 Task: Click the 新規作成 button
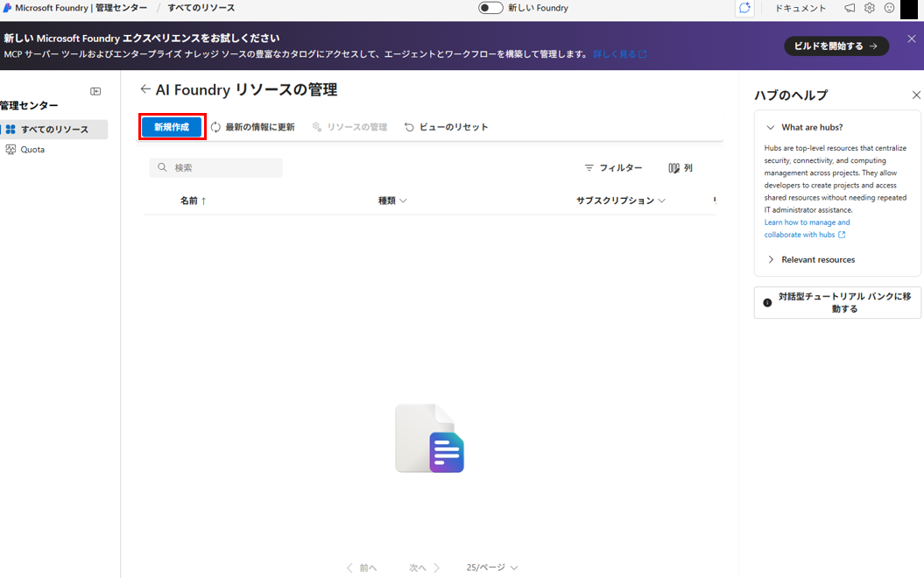pyautogui.click(x=172, y=127)
